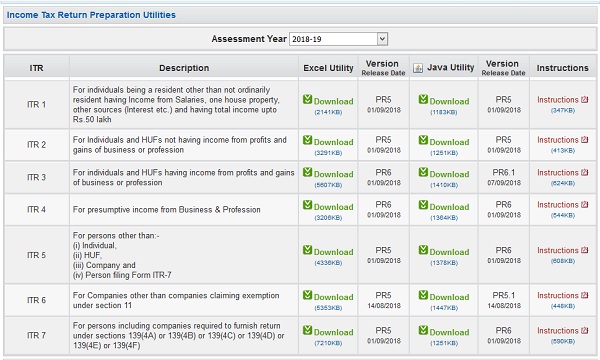600x360 pixels.
Task: Click the PDF icon beside ITR 6 Instructions
Action: click(x=584, y=295)
